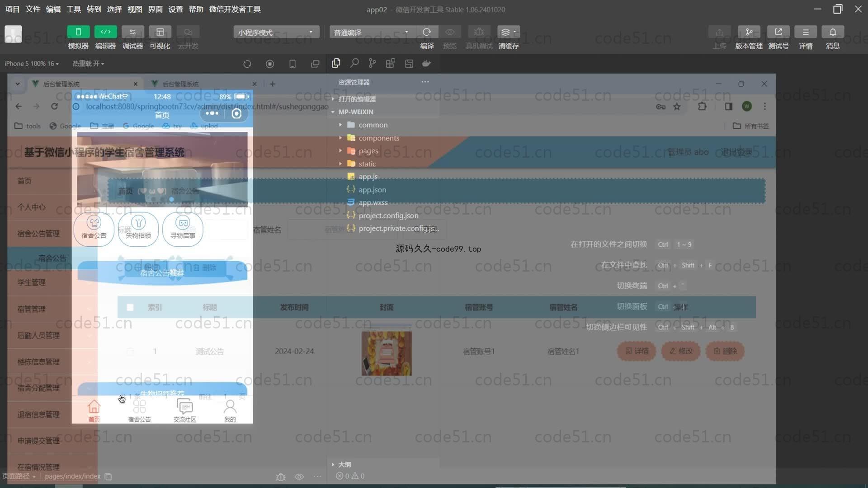The height and width of the screenshot is (488, 868).
Task: Open 版本管理 version control
Action: (x=749, y=32)
